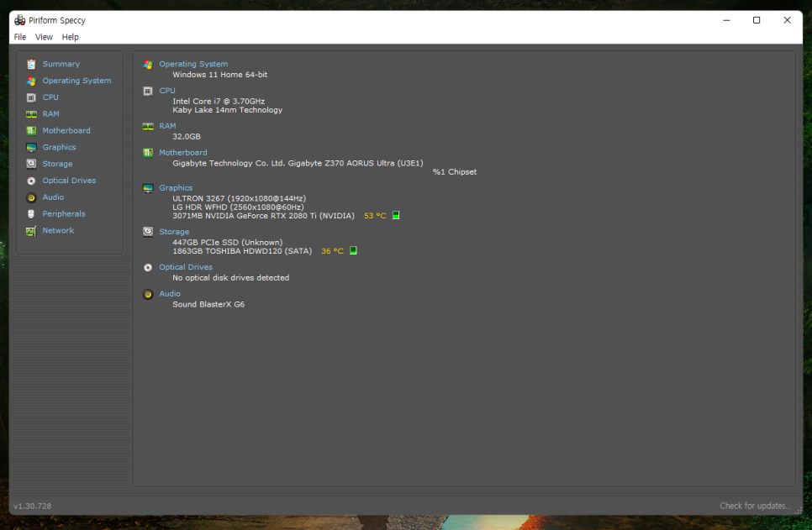Click '447GB PCIe SSD (Unknown)' text
Screen dimensions: 812x530
[x=227, y=242]
